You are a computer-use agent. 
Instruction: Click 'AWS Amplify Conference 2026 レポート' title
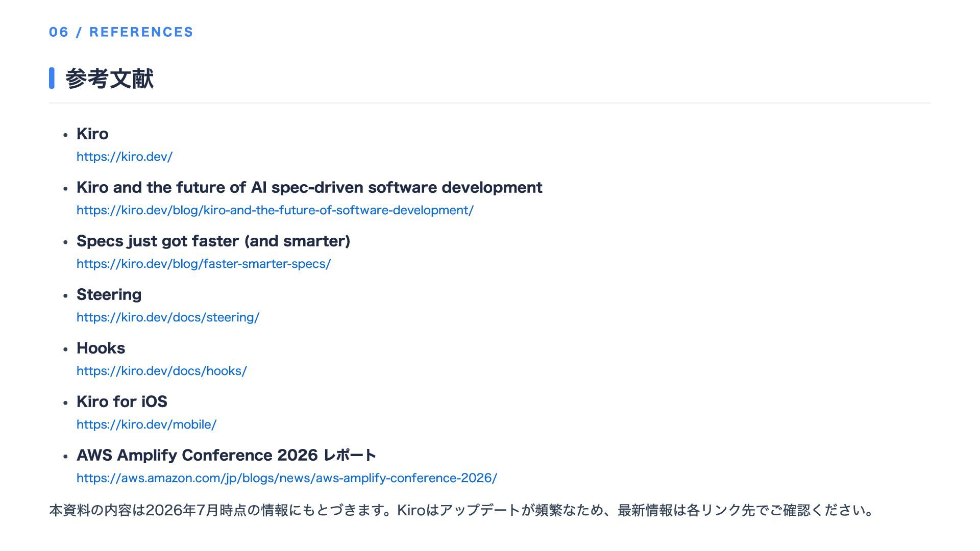coord(227,455)
